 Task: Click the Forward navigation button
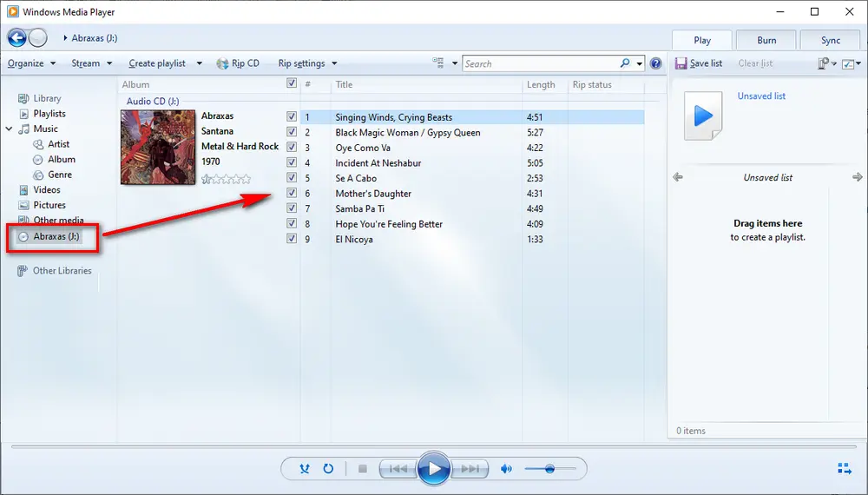(x=37, y=37)
